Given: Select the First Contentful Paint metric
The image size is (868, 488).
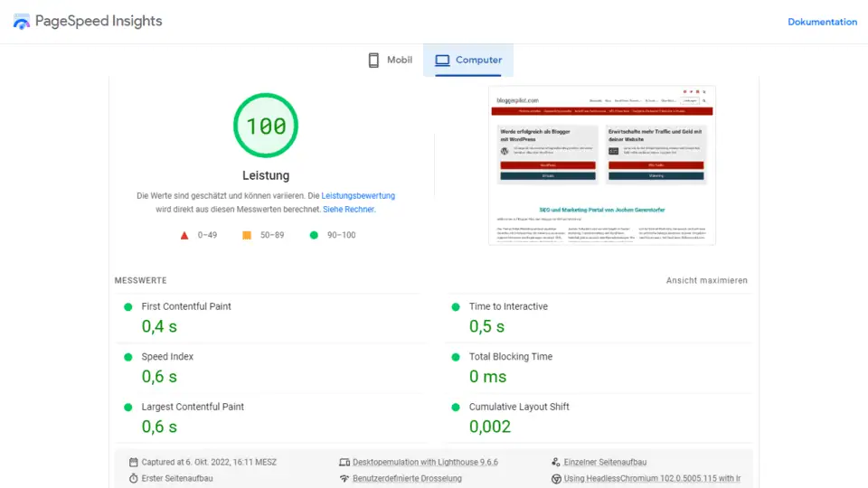Looking at the screenshot, I should pos(186,306).
